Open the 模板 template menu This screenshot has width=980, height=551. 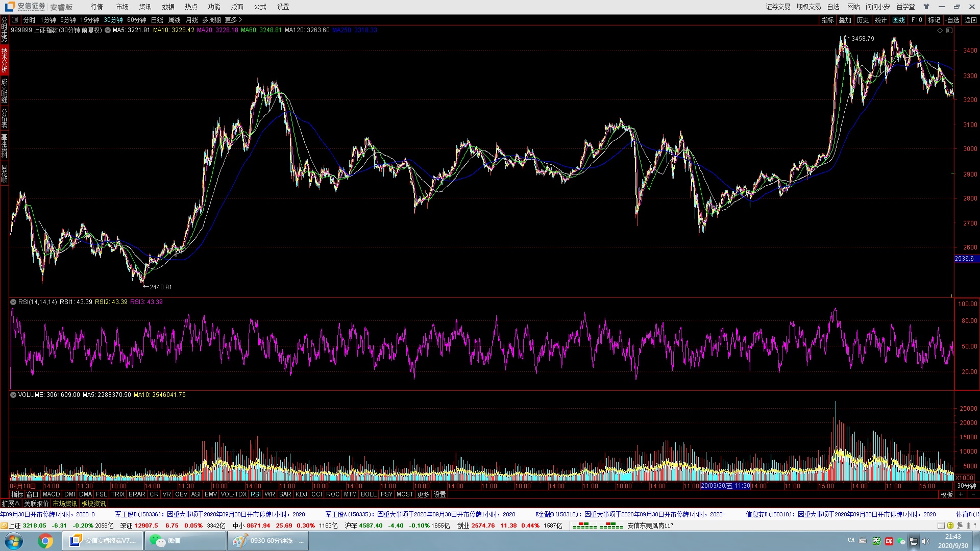[x=947, y=494]
